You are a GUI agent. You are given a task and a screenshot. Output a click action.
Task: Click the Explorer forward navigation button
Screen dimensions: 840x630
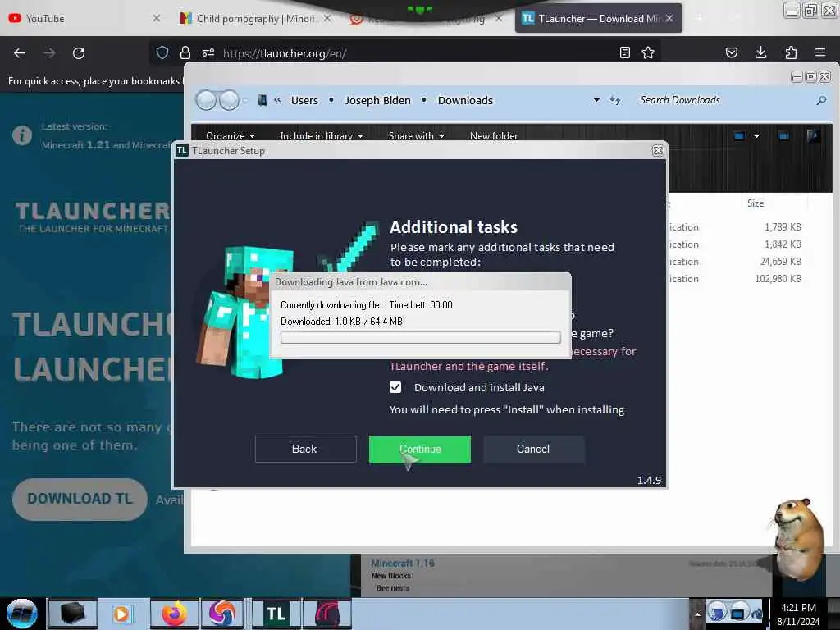230,100
